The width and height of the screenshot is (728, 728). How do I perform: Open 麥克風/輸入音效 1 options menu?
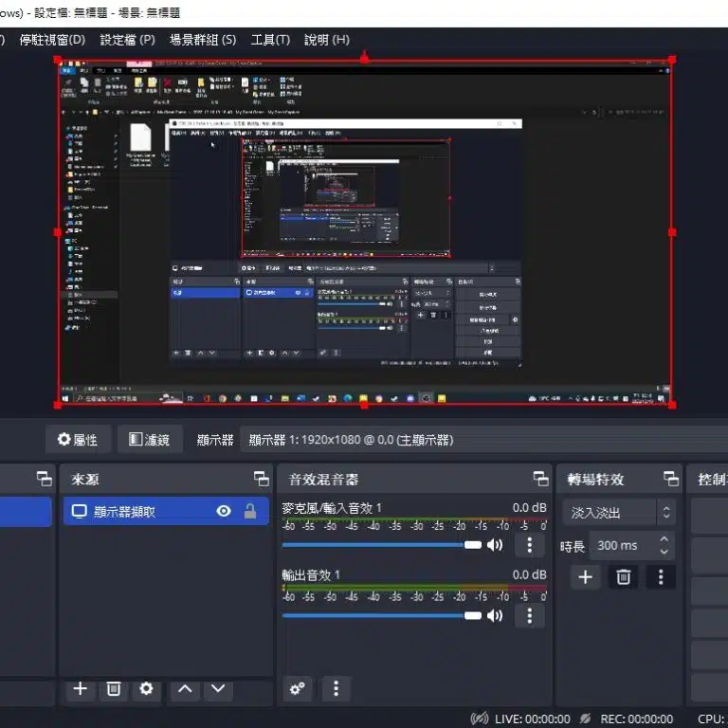click(x=529, y=545)
